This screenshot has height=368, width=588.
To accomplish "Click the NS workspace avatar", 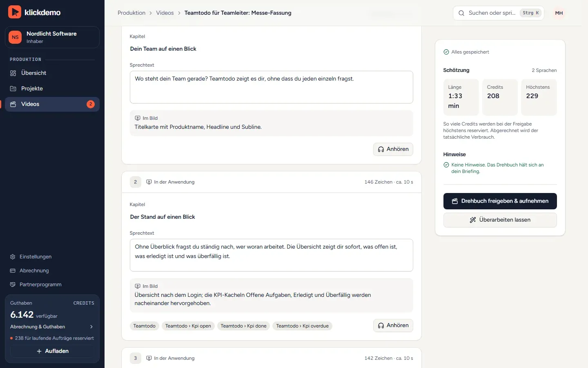I will coord(15,37).
